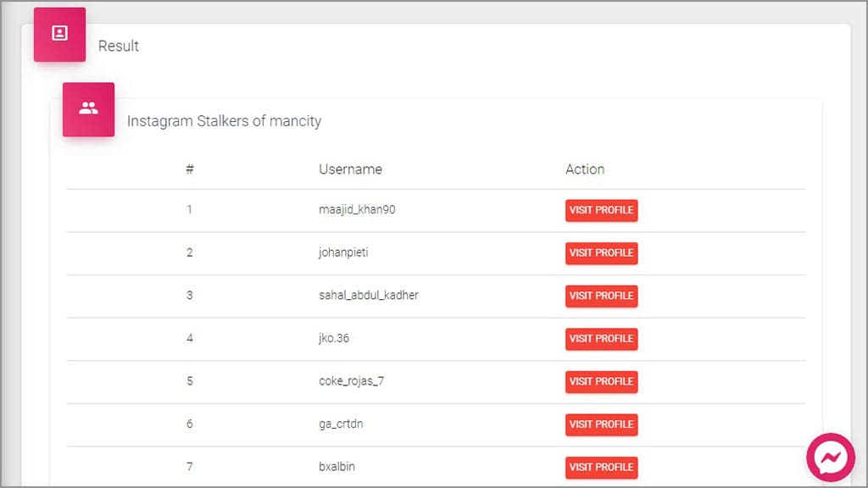868x488 pixels.
Task: Click the people group icon beside Instagram Stalkers
Action: pos(88,108)
